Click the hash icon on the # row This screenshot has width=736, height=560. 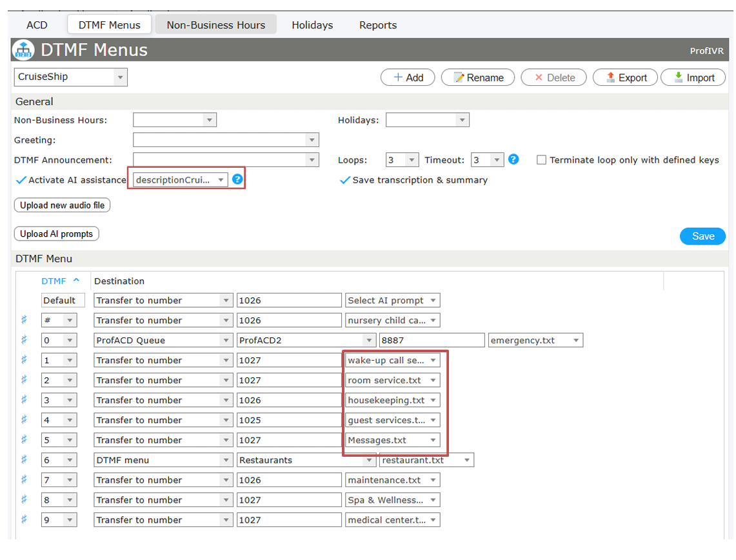24,320
